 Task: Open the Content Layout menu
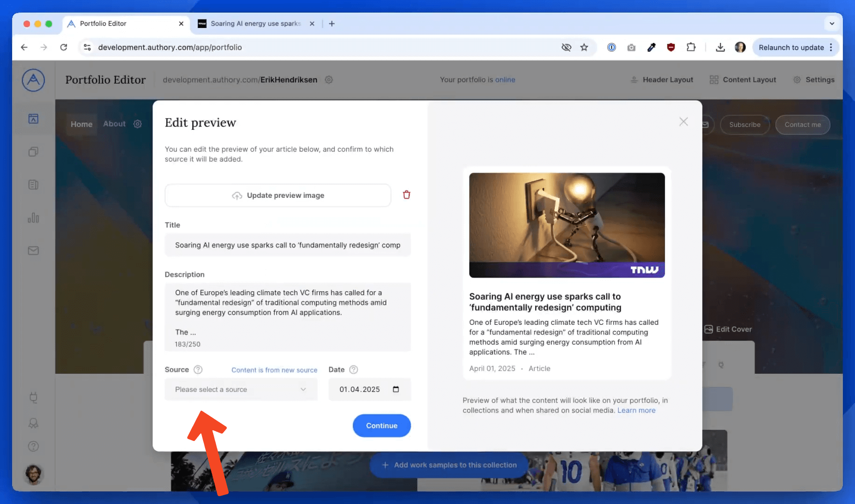pos(743,80)
